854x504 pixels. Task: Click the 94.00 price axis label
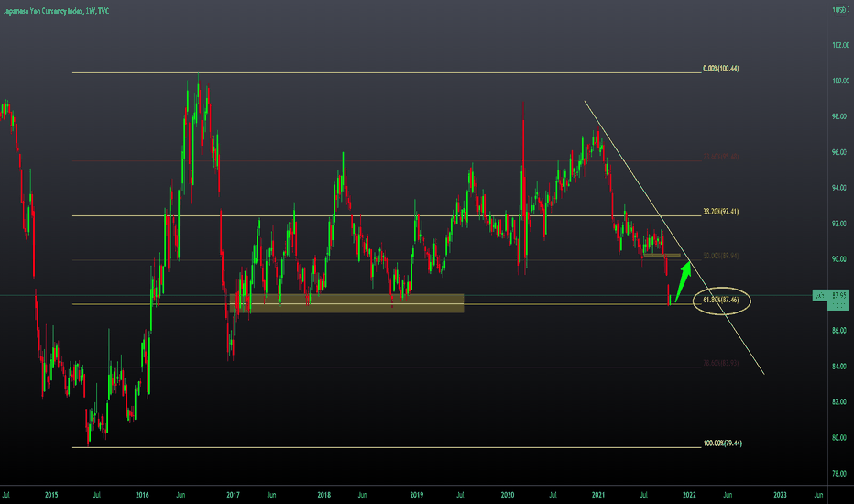[840, 188]
